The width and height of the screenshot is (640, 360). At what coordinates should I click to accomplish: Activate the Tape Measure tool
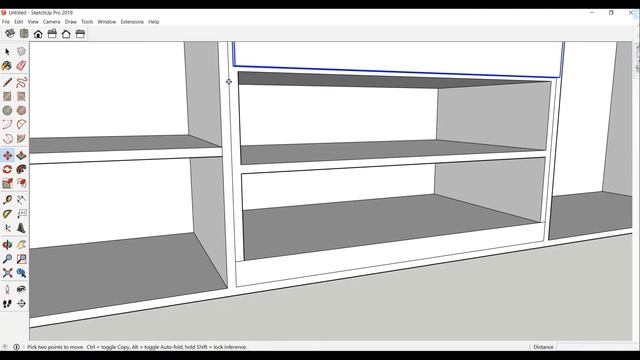pyautogui.click(x=7, y=200)
